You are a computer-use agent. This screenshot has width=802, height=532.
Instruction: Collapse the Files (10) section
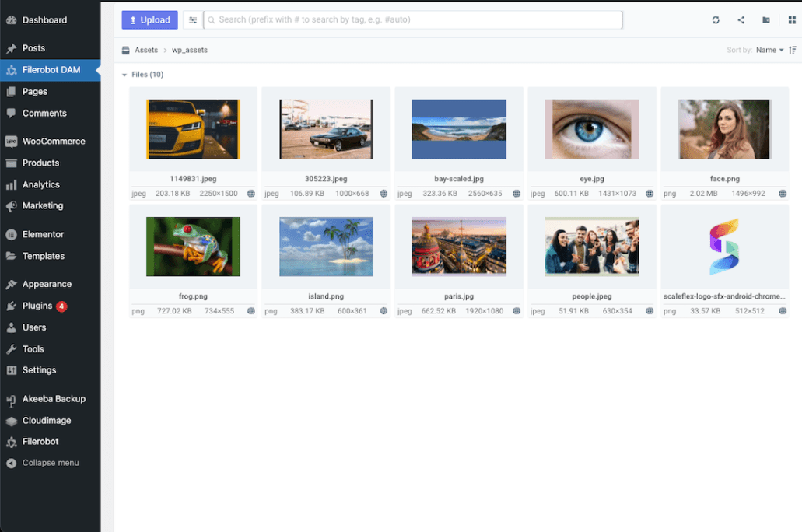tap(124, 75)
